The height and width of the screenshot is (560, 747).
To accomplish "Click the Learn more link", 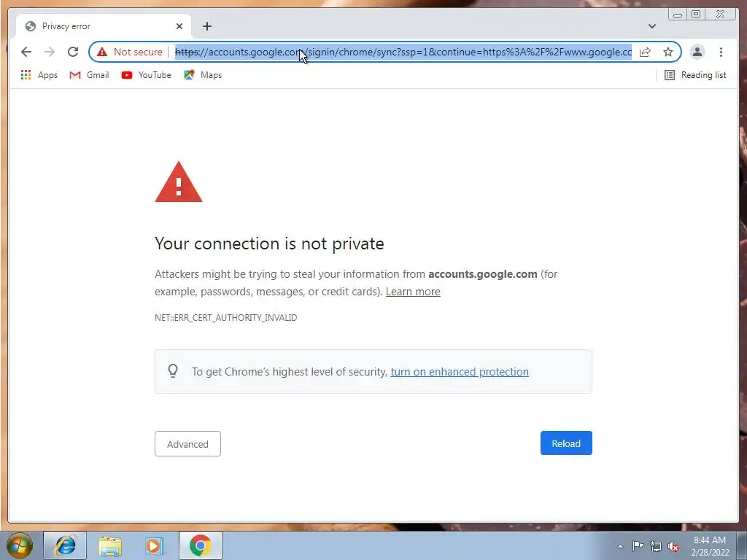I will (413, 292).
